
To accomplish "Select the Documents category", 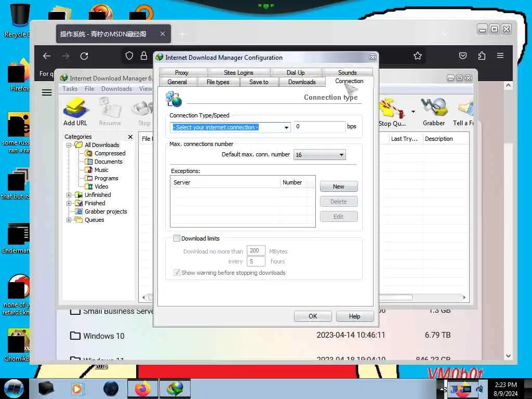I will coord(108,162).
